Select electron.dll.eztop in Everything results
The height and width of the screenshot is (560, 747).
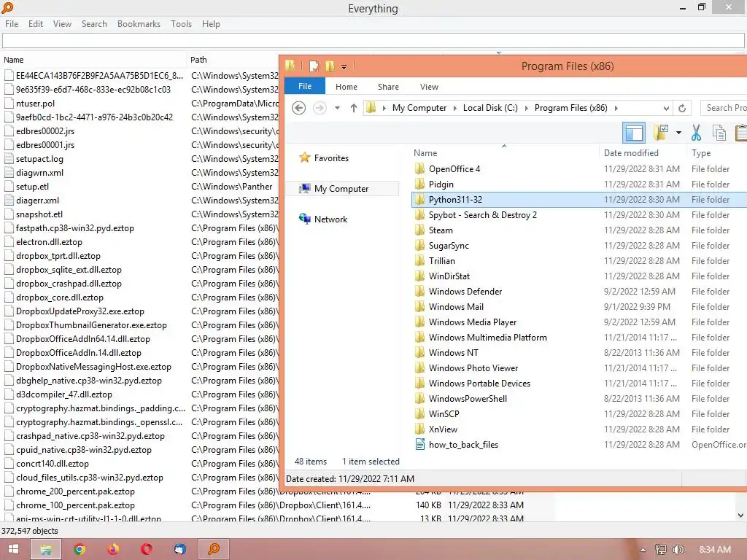coord(49,242)
